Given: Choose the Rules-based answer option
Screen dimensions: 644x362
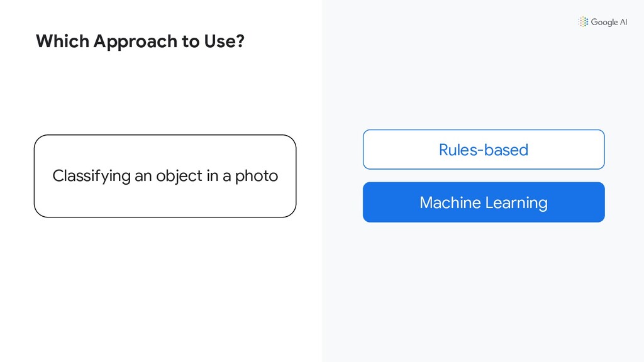Looking at the screenshot, I should (x=484, y=150).
